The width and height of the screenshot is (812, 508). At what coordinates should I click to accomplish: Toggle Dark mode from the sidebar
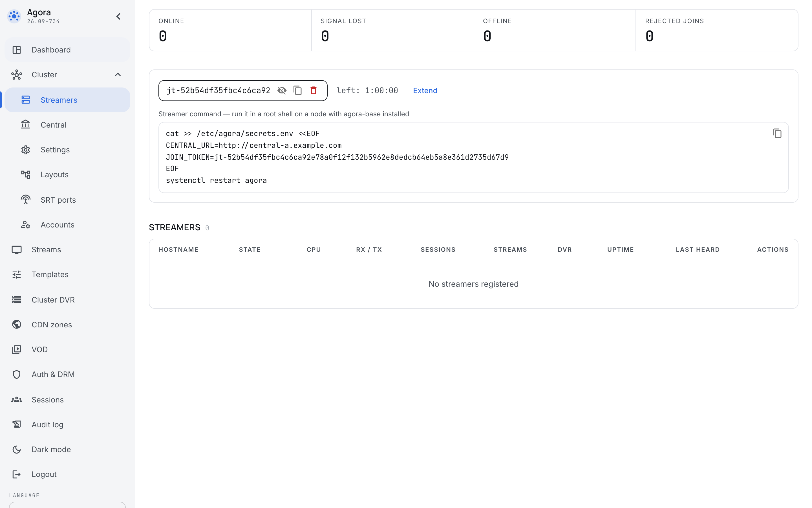(67, 449)
